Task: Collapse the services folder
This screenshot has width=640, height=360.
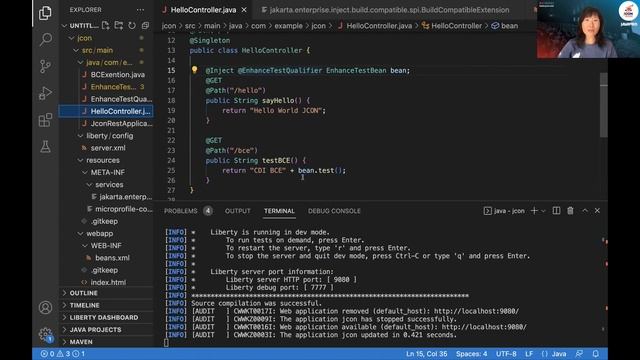Action: pyautogui.click(x=89, y=185)
